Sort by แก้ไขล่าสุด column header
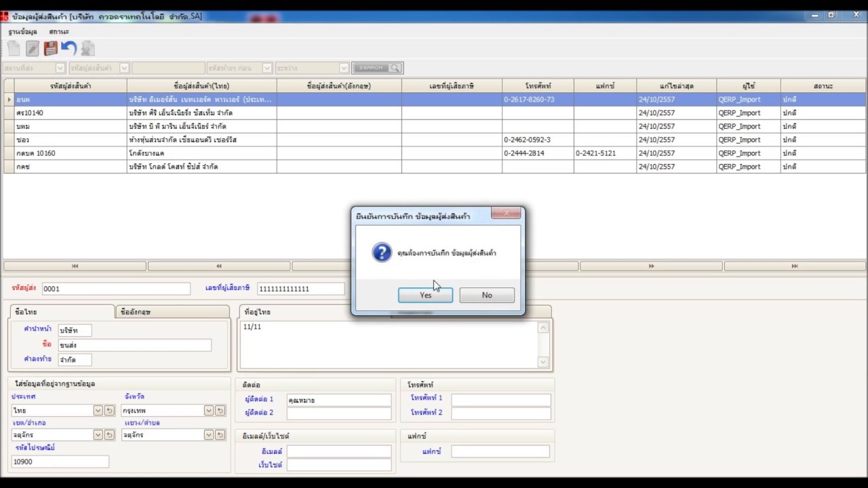 click(676, 86)
